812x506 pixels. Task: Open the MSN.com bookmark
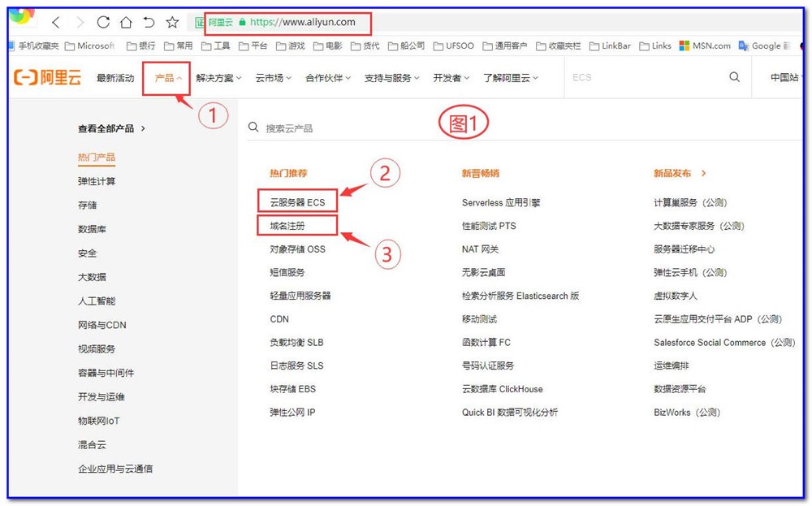click(x=705, y=46)
